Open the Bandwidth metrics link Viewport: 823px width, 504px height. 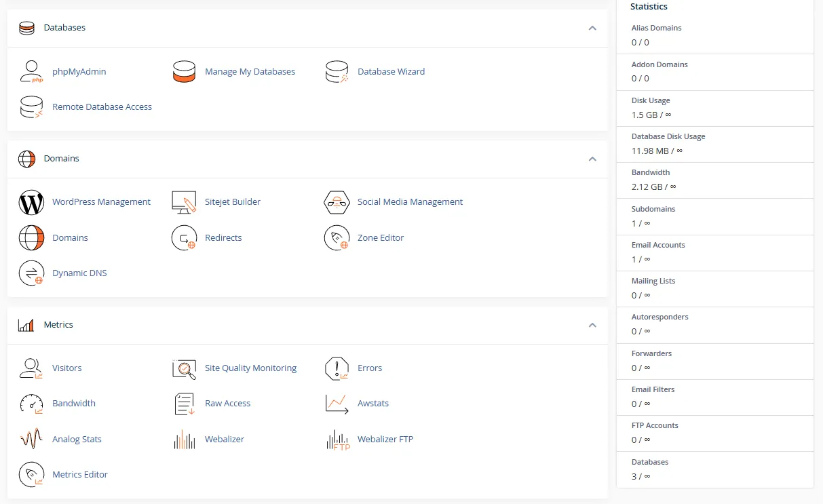73,404
